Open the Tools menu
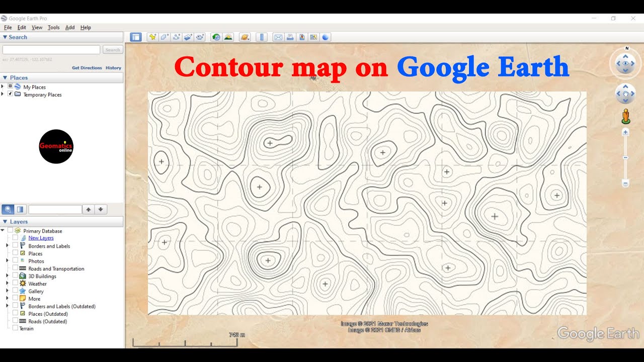Image resolution: width=644 pixels, height=362 pixels. point(54,28)
